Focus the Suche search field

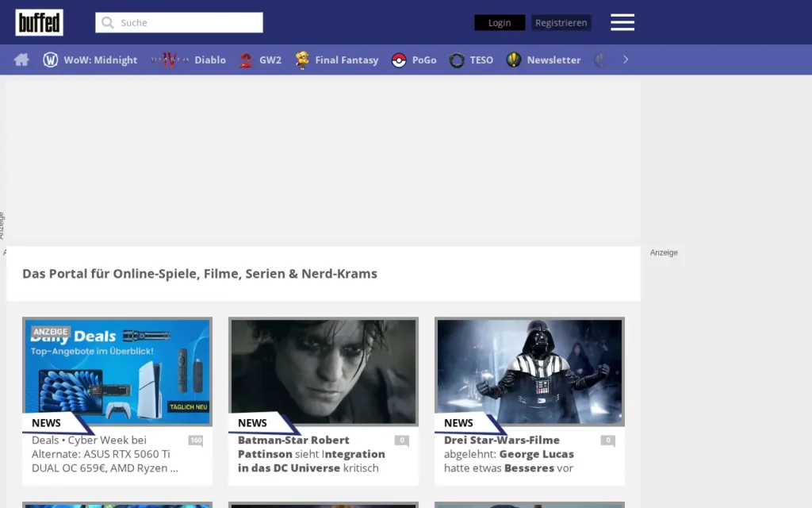pos(179,23)
